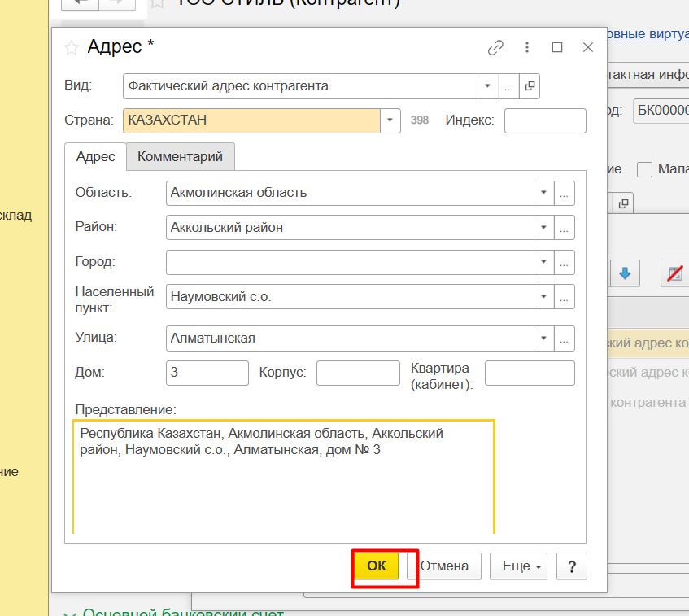Click the blue down arrow button
This screenshot has height=616, width=689.
[625, 273]
